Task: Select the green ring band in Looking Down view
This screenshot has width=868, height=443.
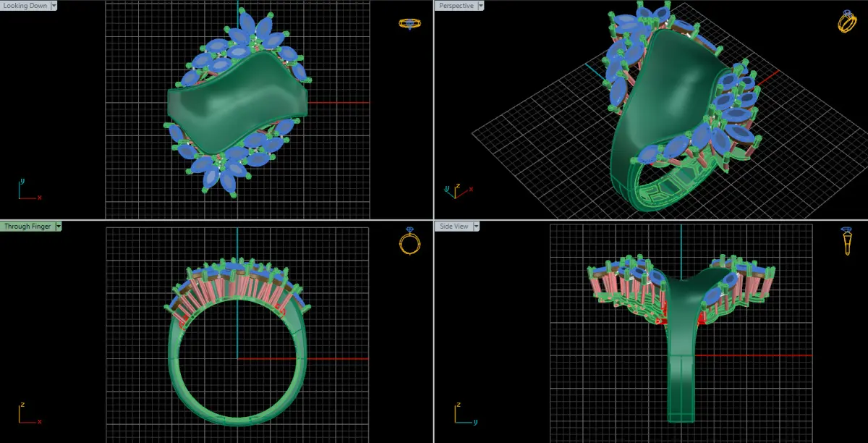Action: tap(237, 104)
